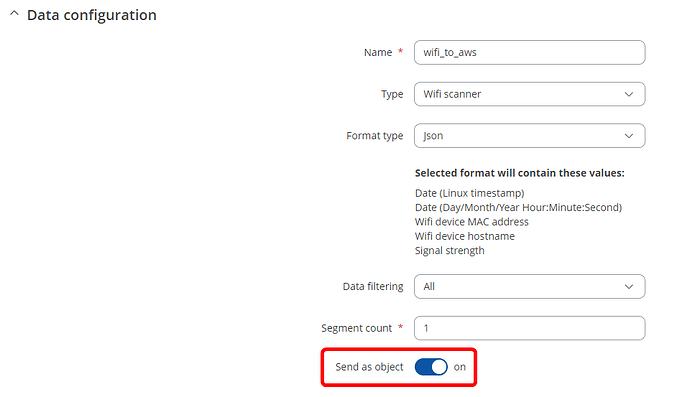Click the chevron icon in Data filtering dropdown
690x397 pixels.
[x=629, y=287]
